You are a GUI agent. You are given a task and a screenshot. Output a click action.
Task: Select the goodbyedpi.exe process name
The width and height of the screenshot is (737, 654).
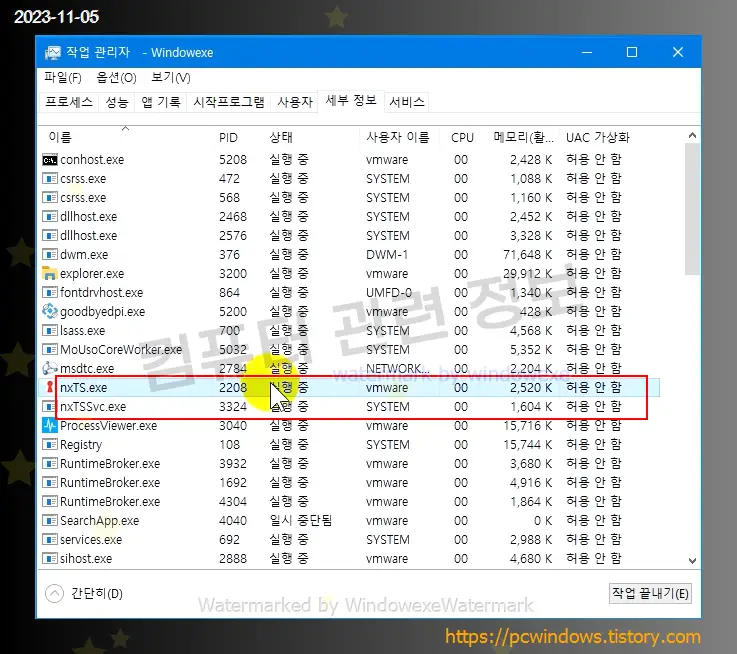(x=102, y=312)
